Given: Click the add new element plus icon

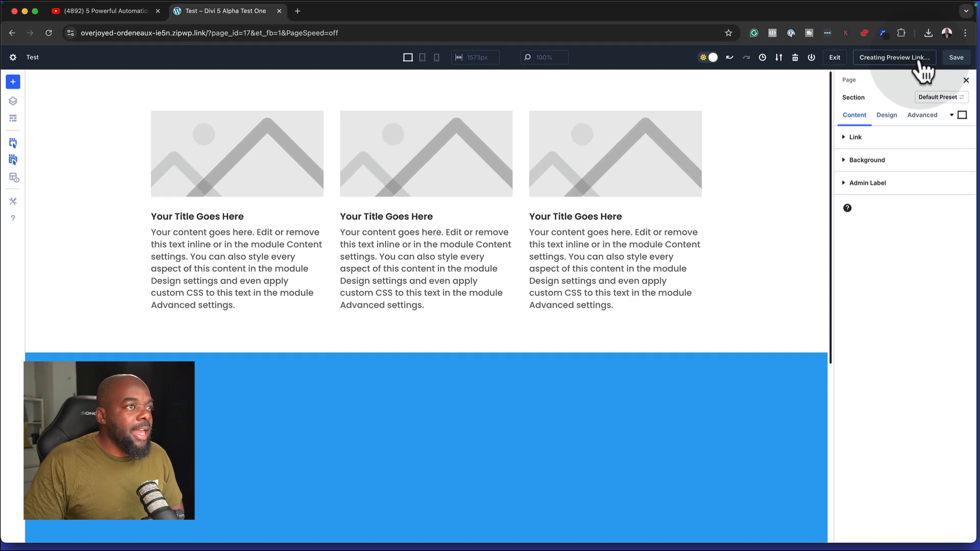Looking at the screenshot, I should 13,82.
